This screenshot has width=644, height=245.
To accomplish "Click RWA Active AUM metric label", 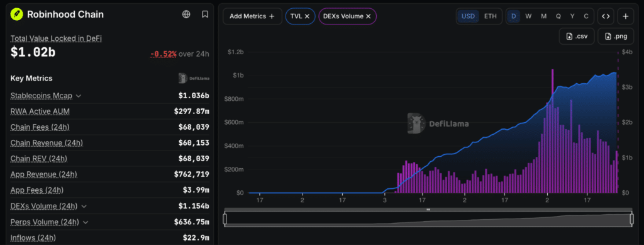I will (x=40, y=111).
